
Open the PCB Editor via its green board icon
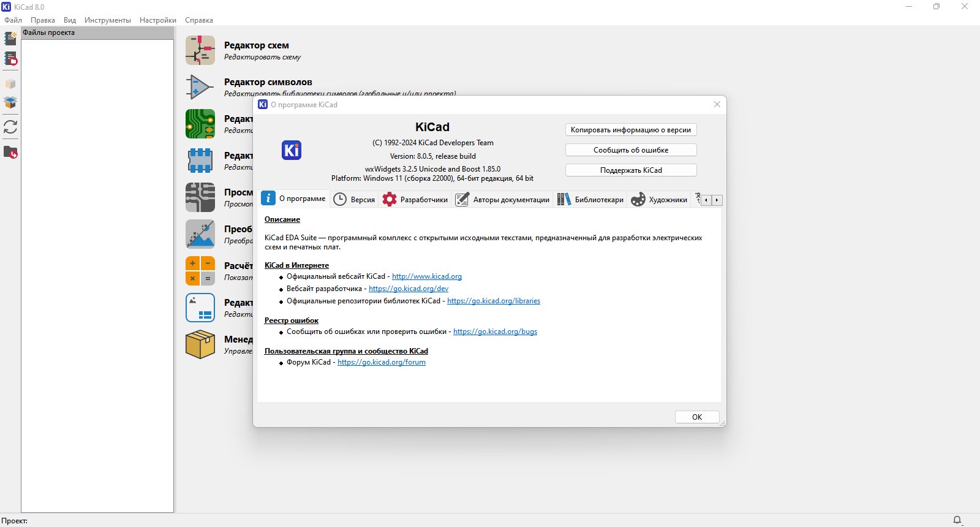click(x=200, y=124)
